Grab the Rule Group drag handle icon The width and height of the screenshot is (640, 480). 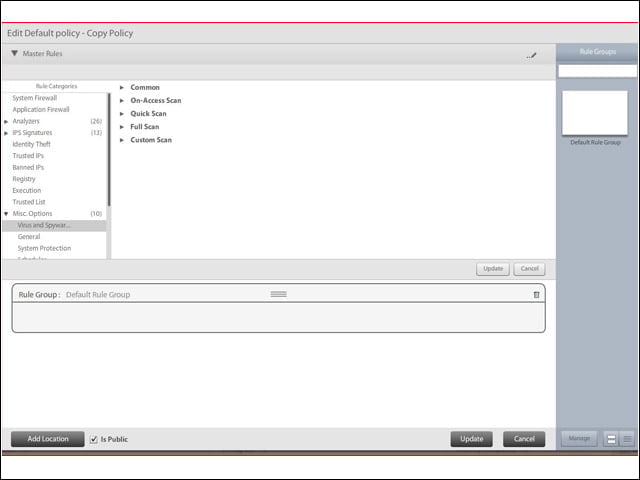(278, 294)
